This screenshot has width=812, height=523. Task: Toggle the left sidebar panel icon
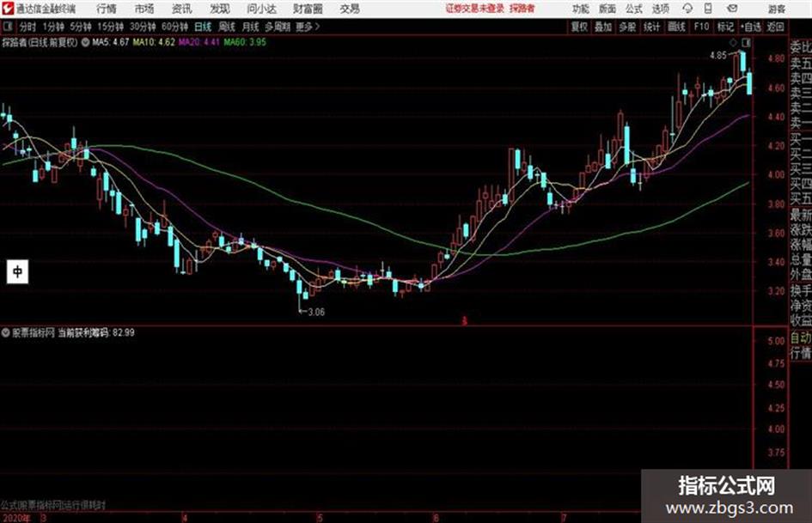[8, 27]
